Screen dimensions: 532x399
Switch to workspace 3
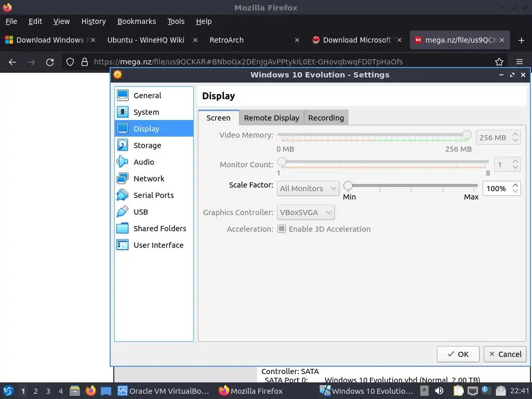pyautogui.click(x=48, y=391)
